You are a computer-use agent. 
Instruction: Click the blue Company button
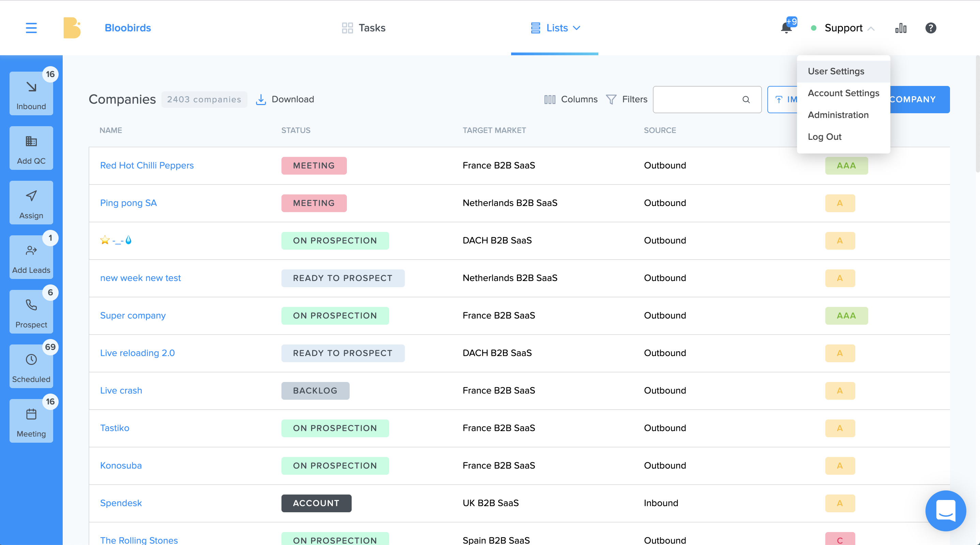[x=919, y=99]
